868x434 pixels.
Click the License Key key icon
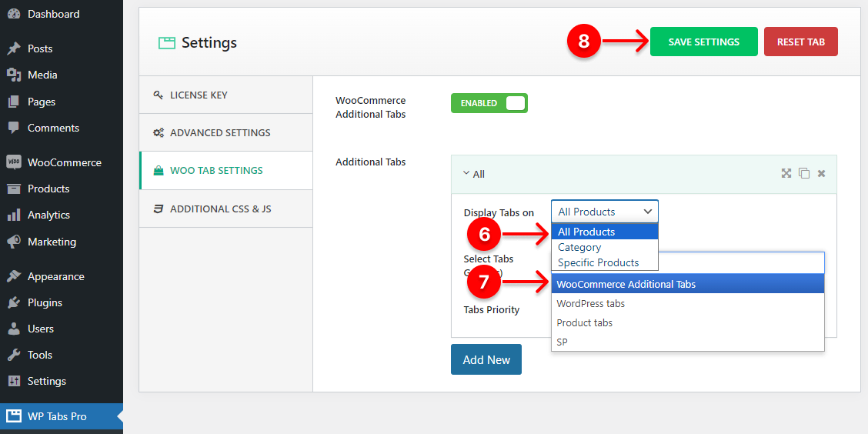(x=159, y=95)
